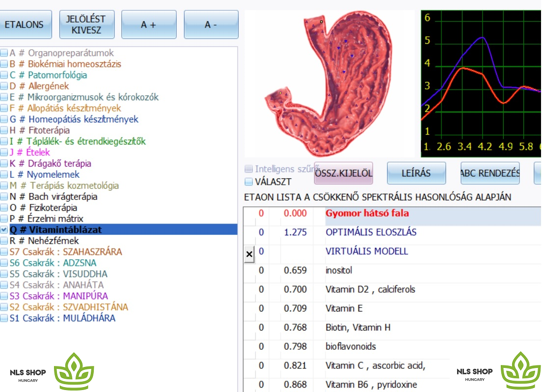The height and width of the screenshot is (392, 543).
Task: Open the LEÍRÁS description button
Action: (416, 173)
